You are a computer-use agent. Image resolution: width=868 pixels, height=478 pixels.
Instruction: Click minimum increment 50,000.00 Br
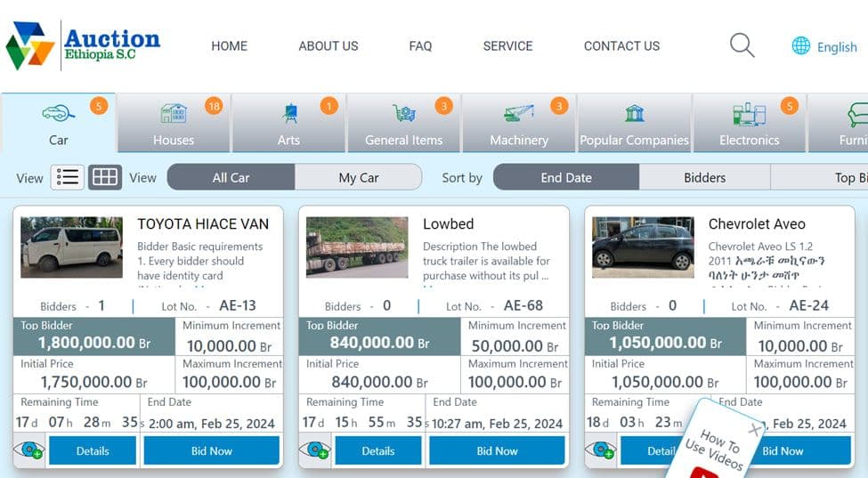[515, 346]
